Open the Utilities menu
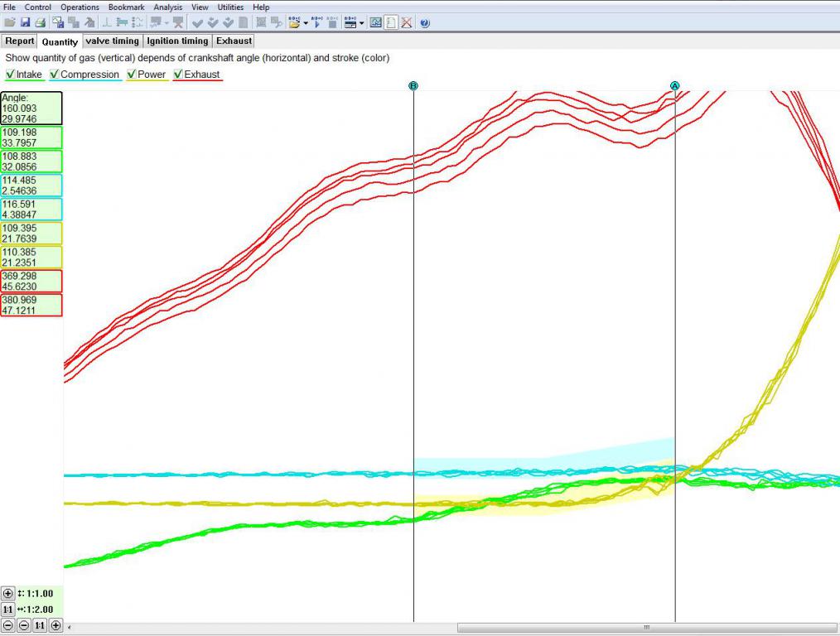This screenshot has width=840, height=636. 230,7
